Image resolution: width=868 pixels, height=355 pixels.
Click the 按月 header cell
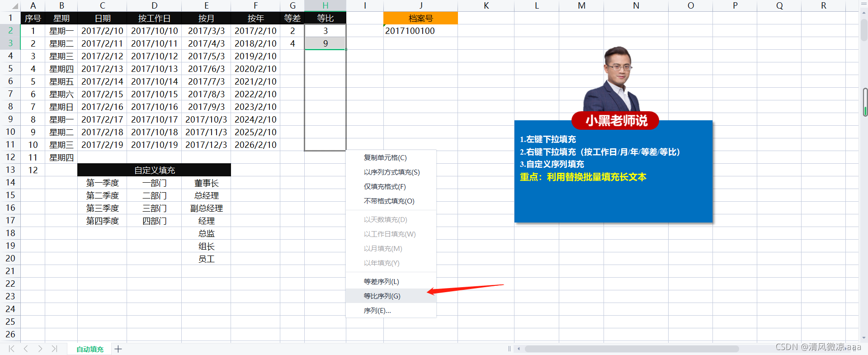point(206,18)
